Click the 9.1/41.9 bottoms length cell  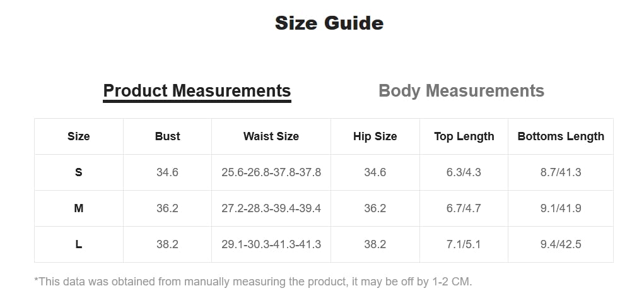(x=561, y=208)
